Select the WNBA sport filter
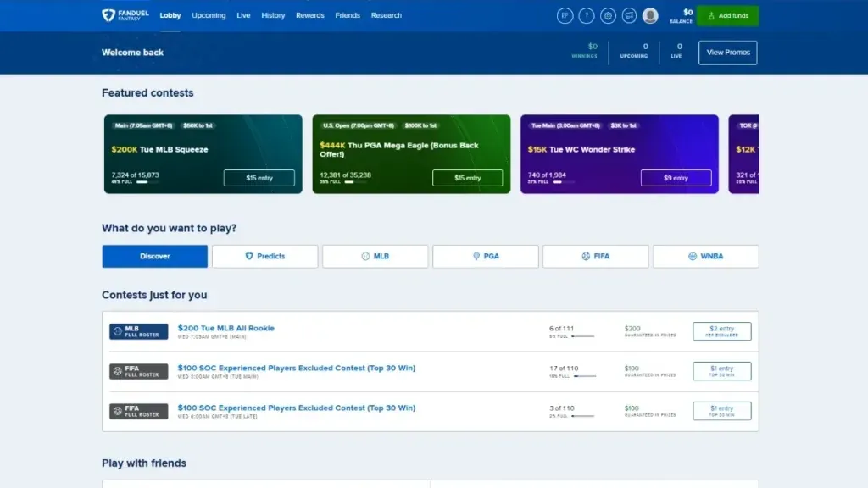The width and height of the screenshot is (868, 488). click(x=706, y=257)
